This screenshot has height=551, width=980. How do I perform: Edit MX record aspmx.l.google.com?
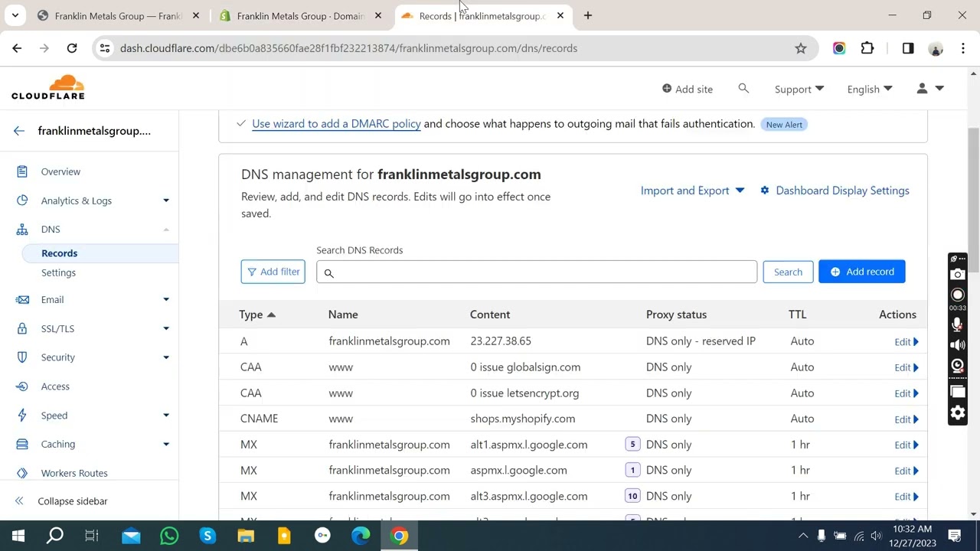[x=906, y=471]
